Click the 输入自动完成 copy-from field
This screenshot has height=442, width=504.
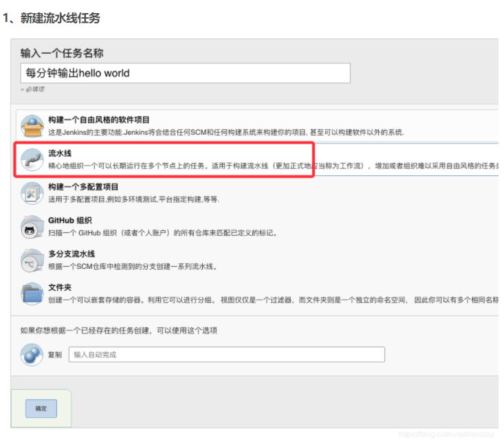tap(227, 355)
